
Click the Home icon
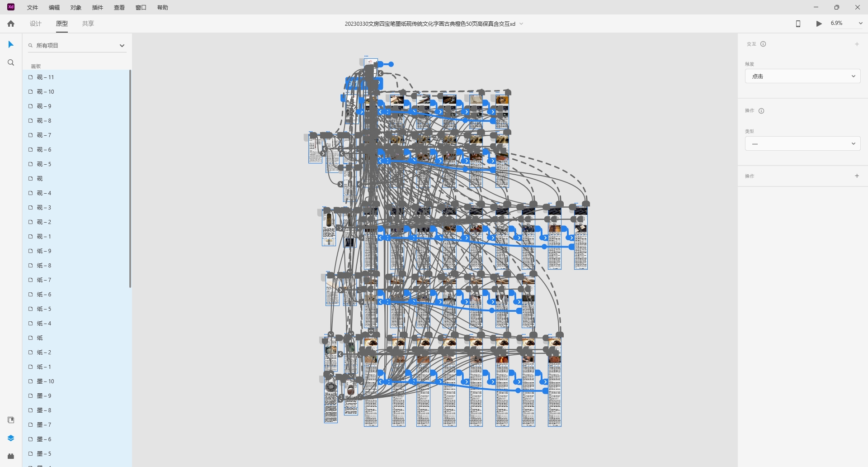click(11, 24)
